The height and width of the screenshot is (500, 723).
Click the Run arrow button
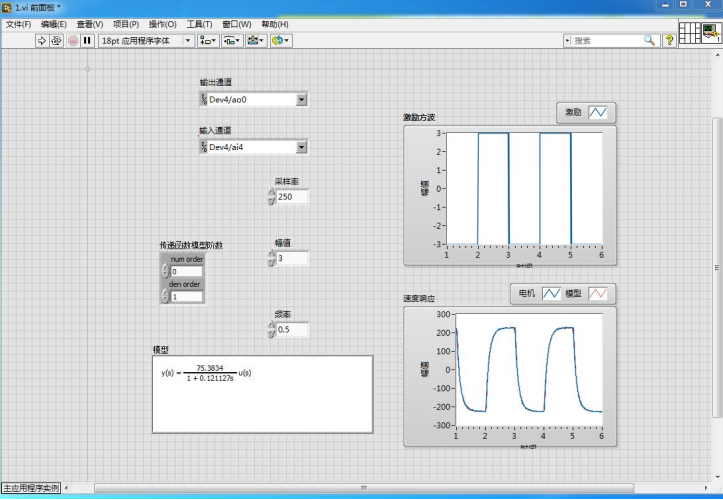tap(42, 41)
